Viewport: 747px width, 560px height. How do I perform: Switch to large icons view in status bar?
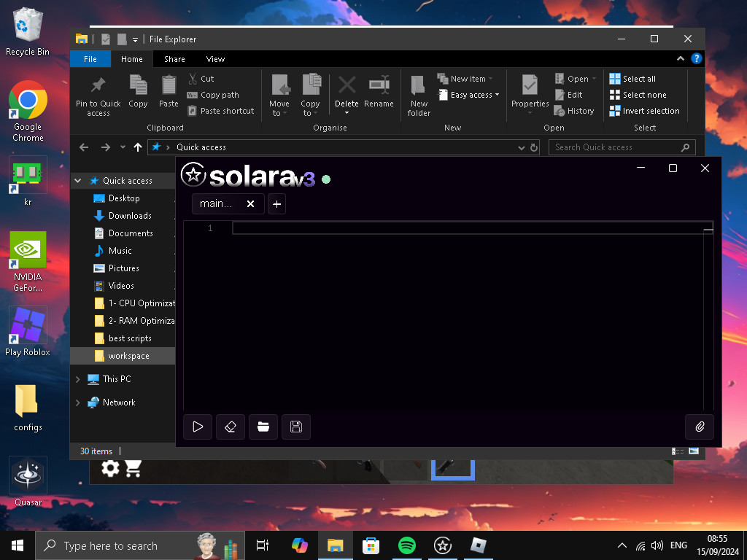pos(694,451)
